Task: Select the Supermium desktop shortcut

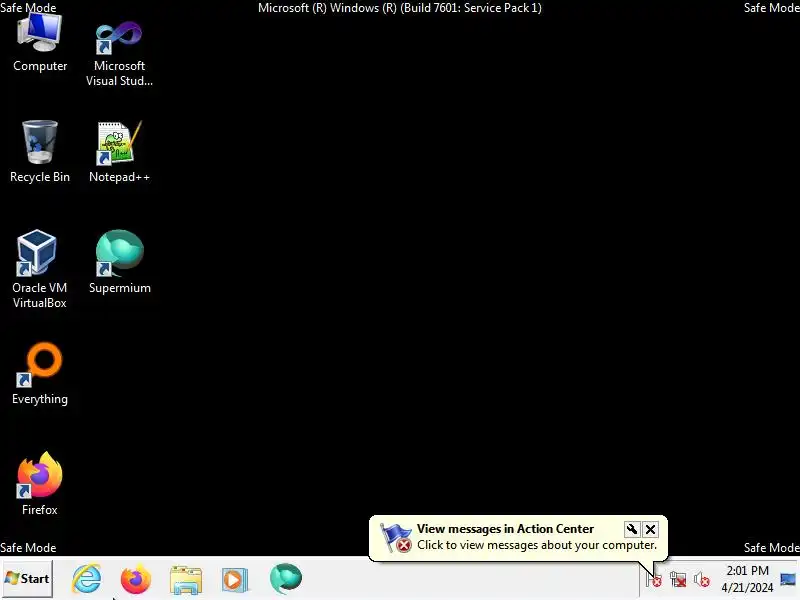Action: (119, 262)
